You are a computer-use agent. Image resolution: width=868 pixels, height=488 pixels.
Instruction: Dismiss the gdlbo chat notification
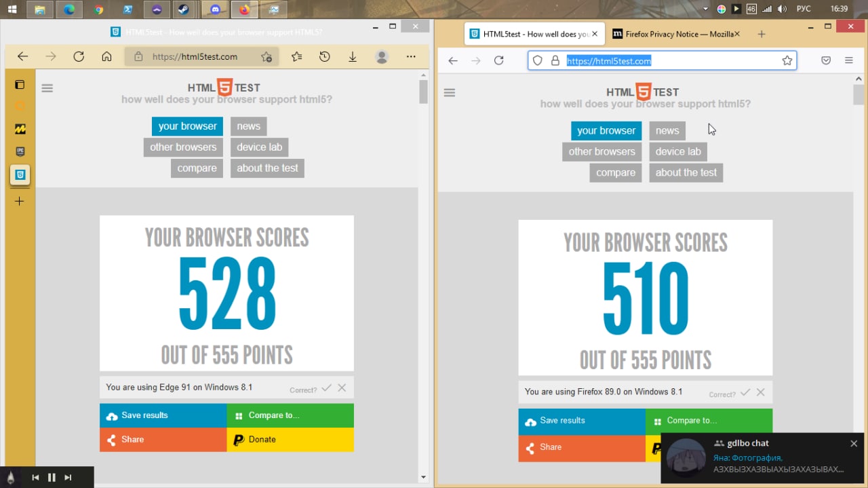854,443
